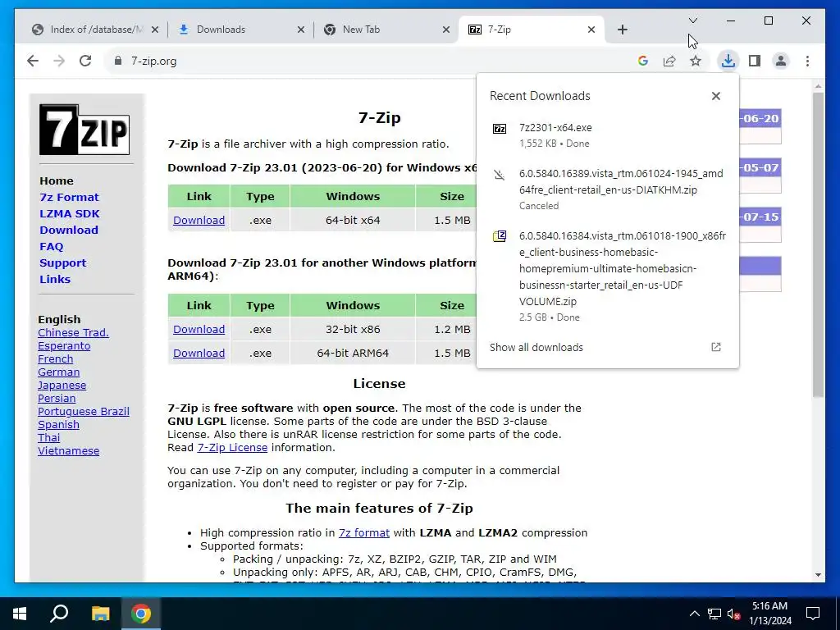The width and height of the screenshot is (840, 630).
Task: Switch language to Spanish
Action: (x=58, y=425)
